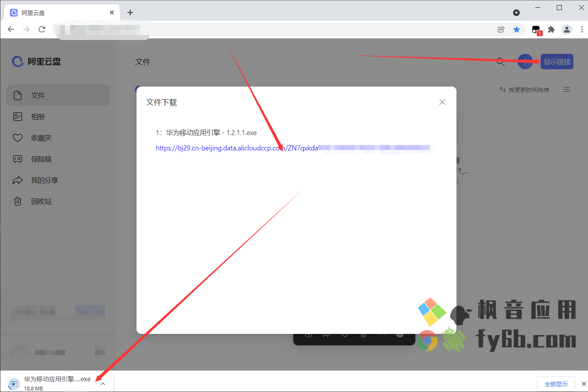This screenshot has width=588, height=392.
Task: Click the 文件 page heading
Action: (x=143, y=62)
